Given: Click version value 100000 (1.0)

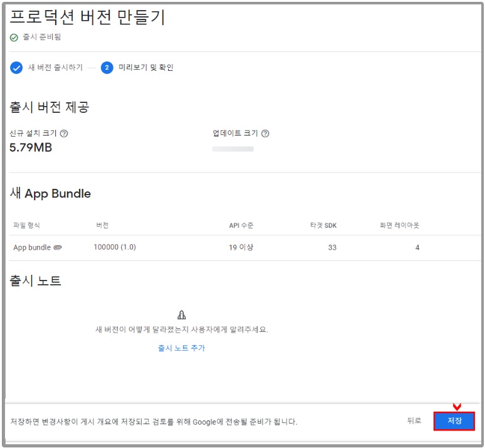Looking at the screenshot, I should [115, 247].
